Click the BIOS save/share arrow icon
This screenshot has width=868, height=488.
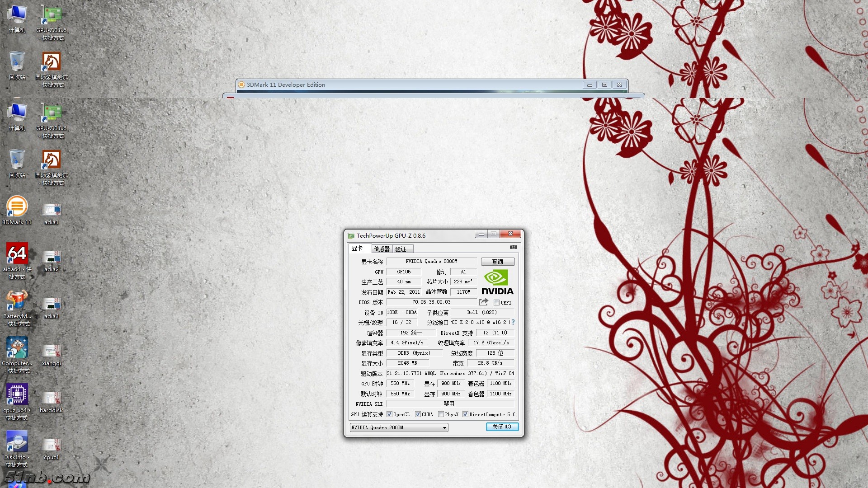[x=483, y=302]
